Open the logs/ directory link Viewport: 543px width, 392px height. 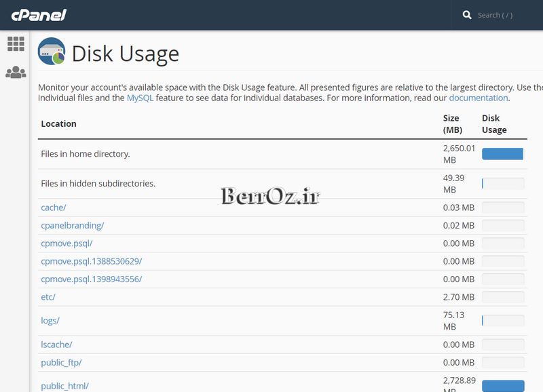coord(50,320)
